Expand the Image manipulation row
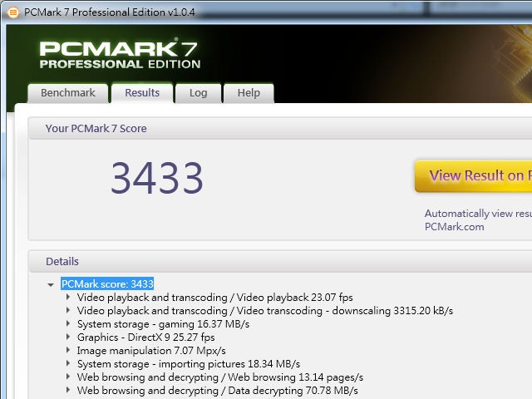This screenshot has height=399, width=532. (x=68, y=350)
